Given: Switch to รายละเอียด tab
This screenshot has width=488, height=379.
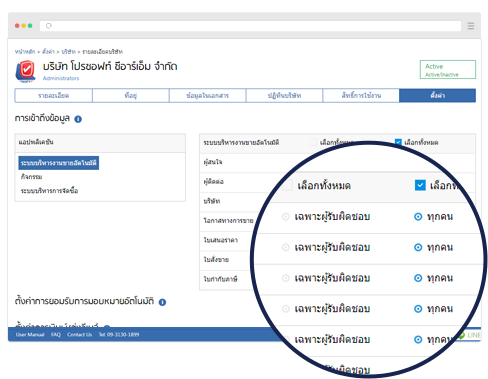Looking at the screenshot, I should pos(54,96).
